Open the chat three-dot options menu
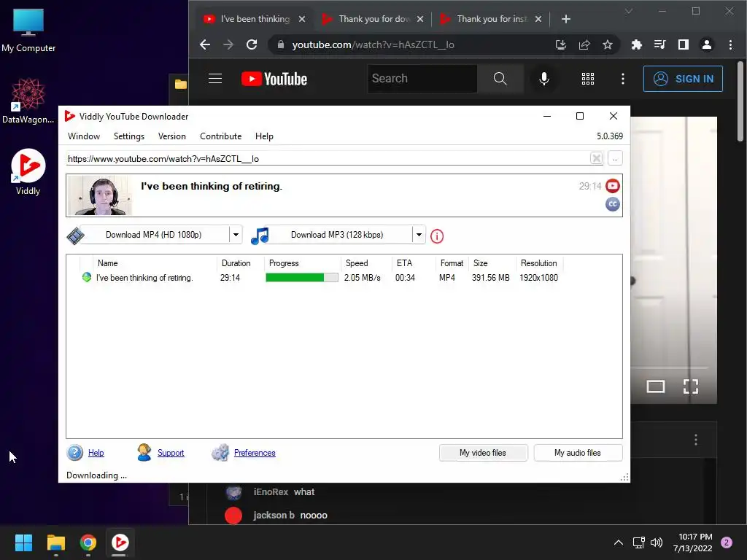 click(x=695, y=440)
